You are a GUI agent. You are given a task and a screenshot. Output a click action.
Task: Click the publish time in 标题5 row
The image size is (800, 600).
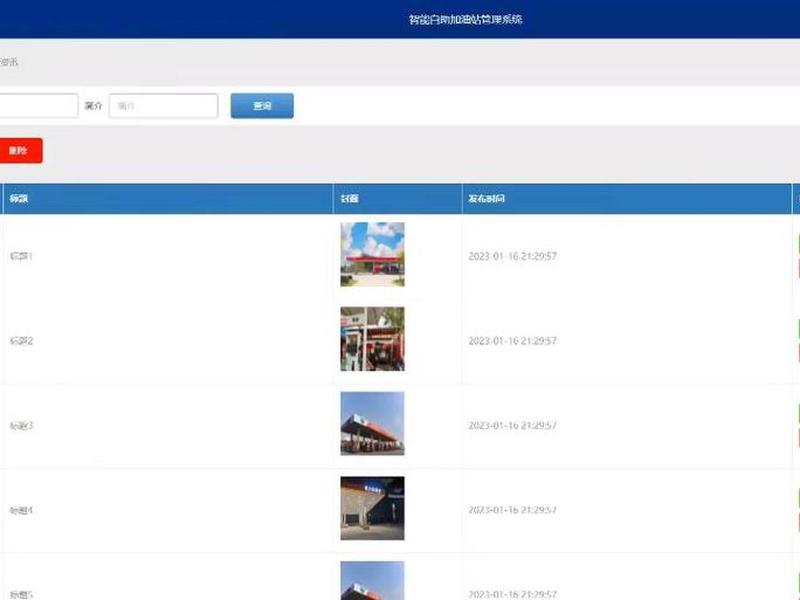pyautogui.click(x=512, y=594)
